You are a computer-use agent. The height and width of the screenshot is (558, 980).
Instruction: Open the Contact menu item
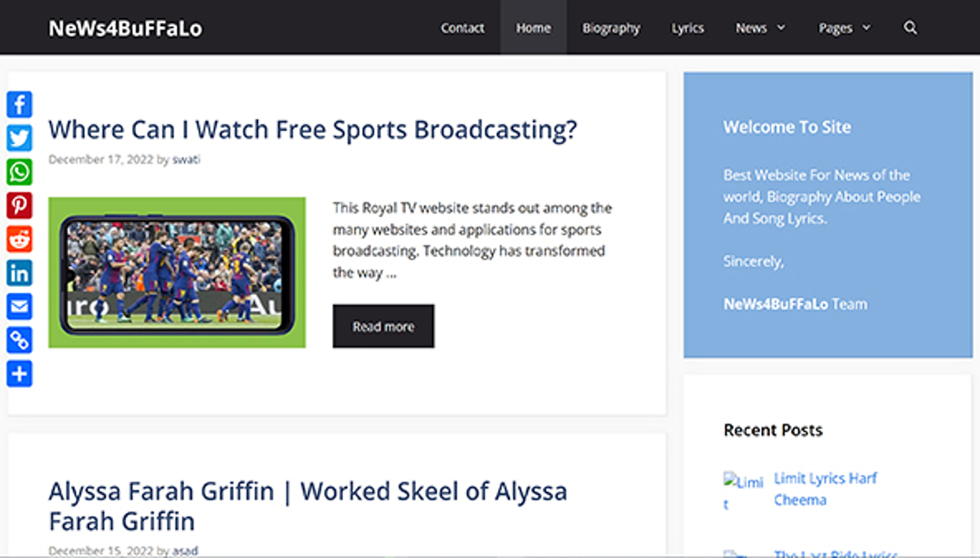(462, 28)
